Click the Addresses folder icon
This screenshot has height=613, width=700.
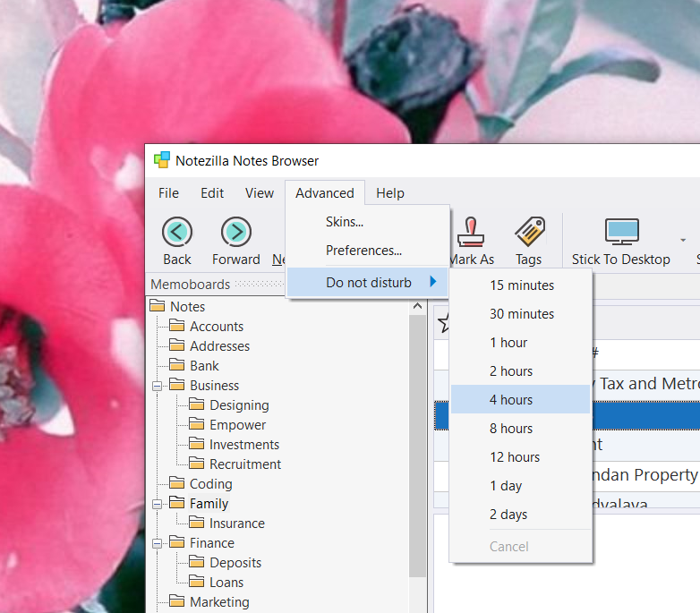click(176, 345)
